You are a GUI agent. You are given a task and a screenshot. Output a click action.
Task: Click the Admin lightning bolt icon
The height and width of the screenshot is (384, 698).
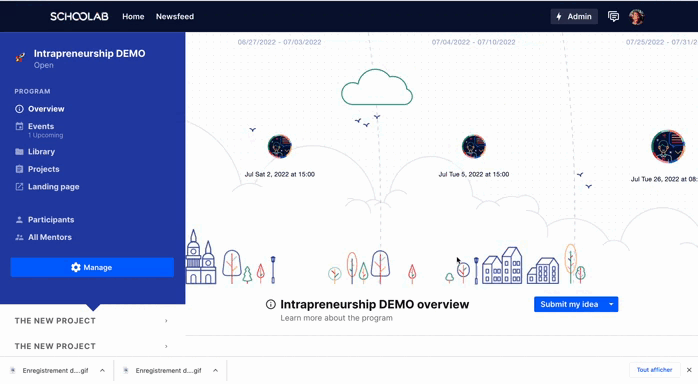(x=559, y=16)
